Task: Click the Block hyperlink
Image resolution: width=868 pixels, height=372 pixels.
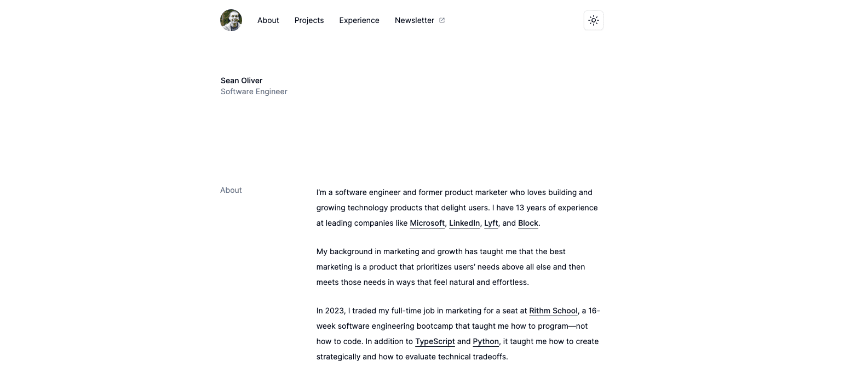Action: point(528,223)
